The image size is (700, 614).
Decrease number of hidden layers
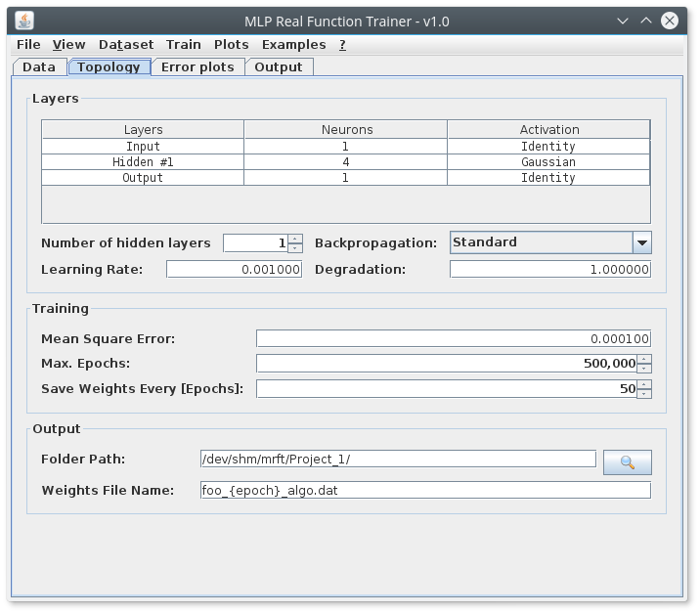point(295,247)
